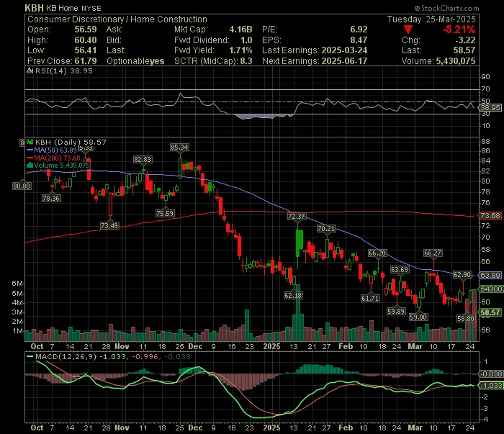Click the volume bars icon in chart legend
The image size is (504, 434).
pos(30,166)
